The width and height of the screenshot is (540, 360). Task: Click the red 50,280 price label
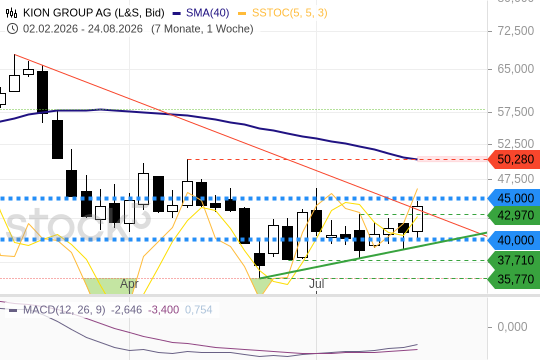click(514, 160)
